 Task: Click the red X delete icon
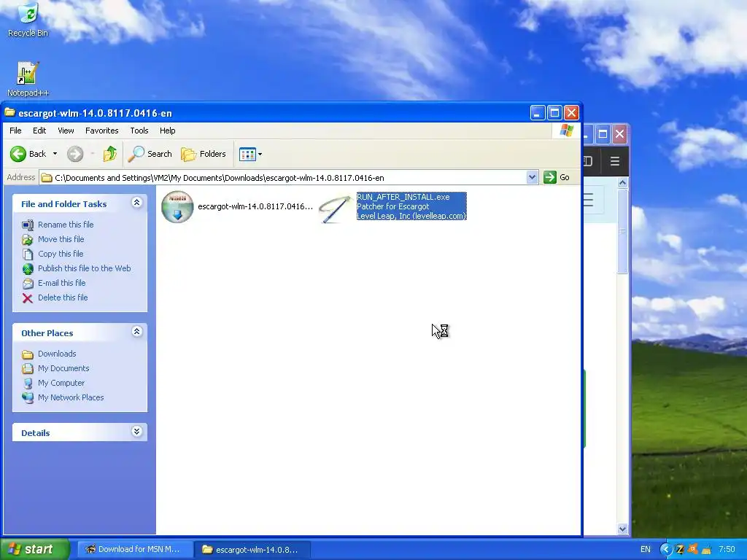[28, 298]
